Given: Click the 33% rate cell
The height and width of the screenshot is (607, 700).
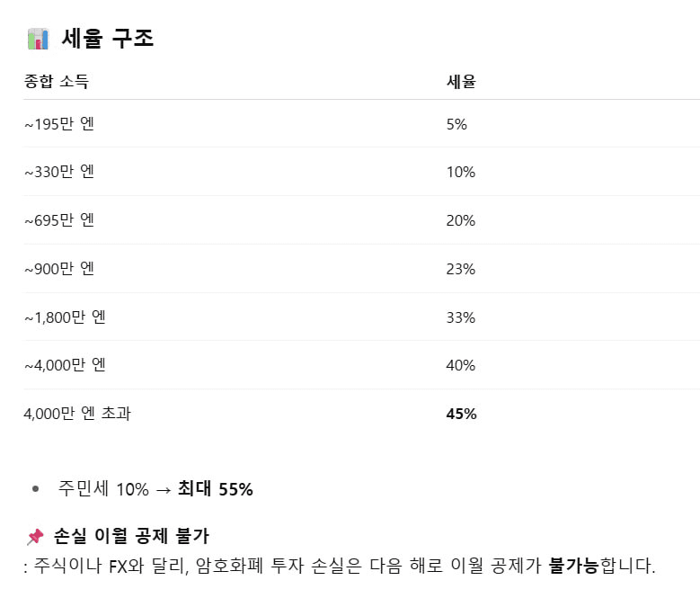Looking at the screenshot, I should pyautogui.click(x=460, y=317).
